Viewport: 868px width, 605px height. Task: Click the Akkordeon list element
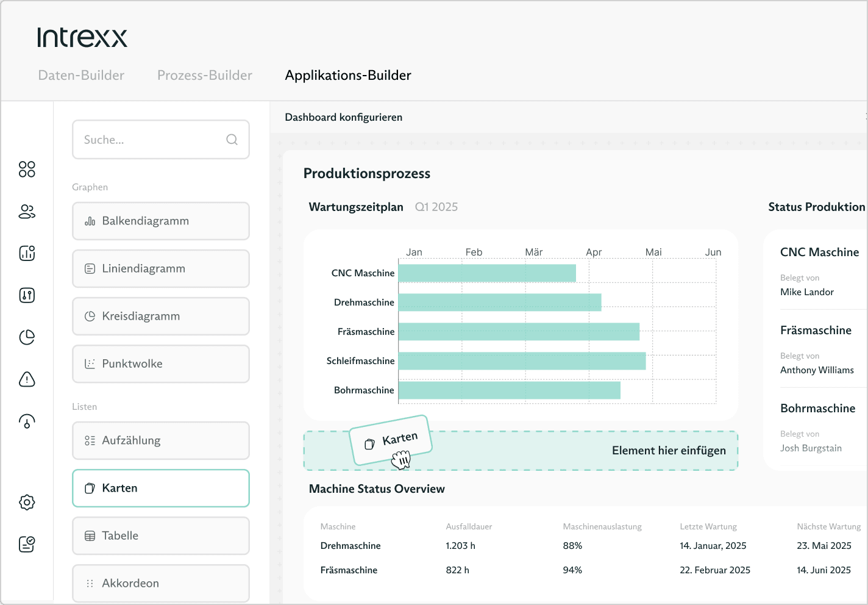tap(161, 583)
